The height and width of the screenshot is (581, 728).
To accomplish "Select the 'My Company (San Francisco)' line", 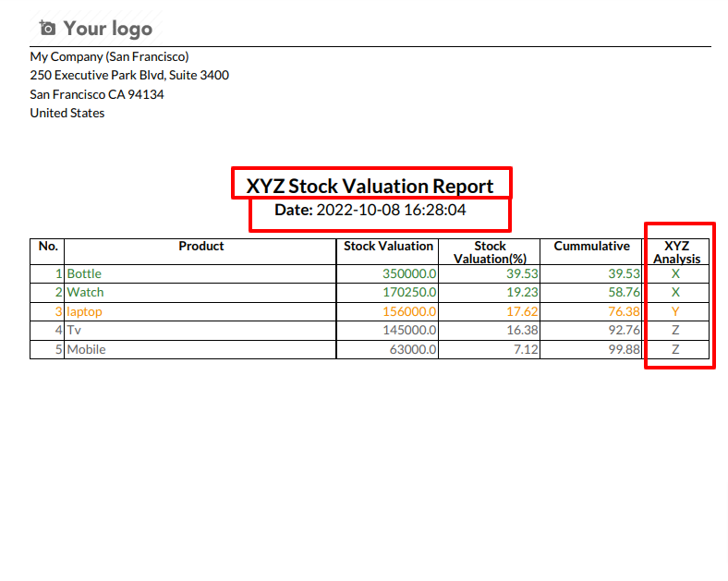I will coord(110,56).
